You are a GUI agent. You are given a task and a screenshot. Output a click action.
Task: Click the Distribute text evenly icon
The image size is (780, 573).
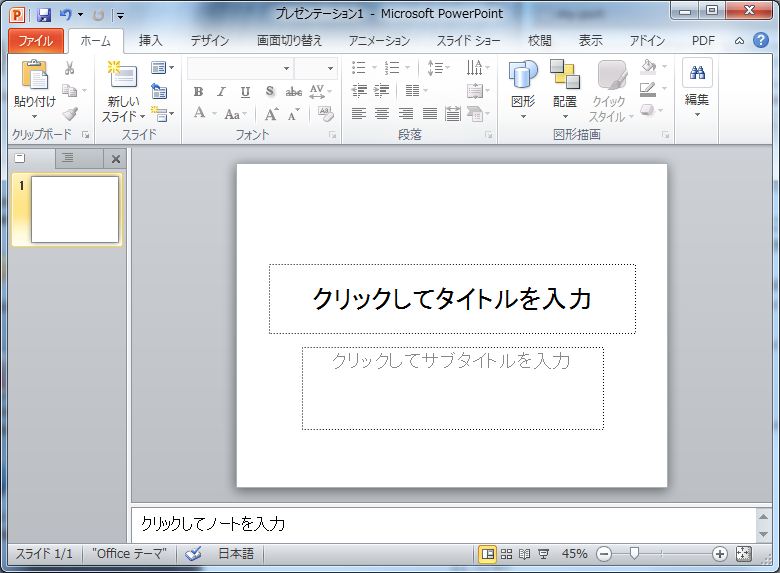click(453, 114)
